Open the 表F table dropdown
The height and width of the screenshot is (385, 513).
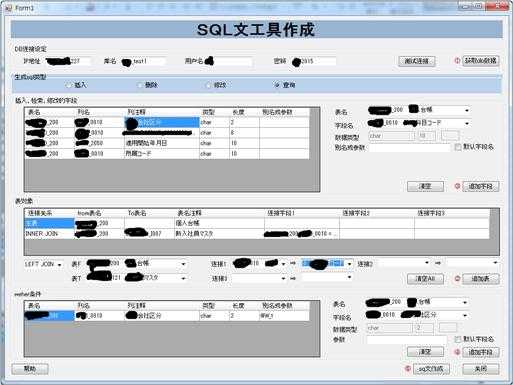(183, 264)
